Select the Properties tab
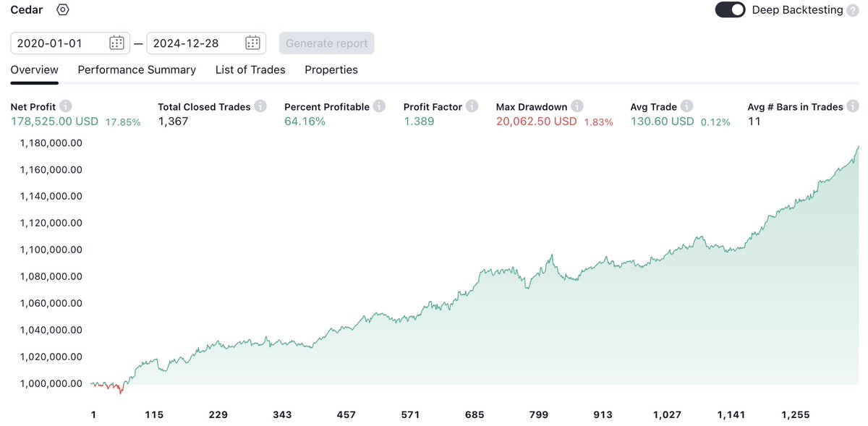This screenshot has height=426, width=868. (331, 69)
